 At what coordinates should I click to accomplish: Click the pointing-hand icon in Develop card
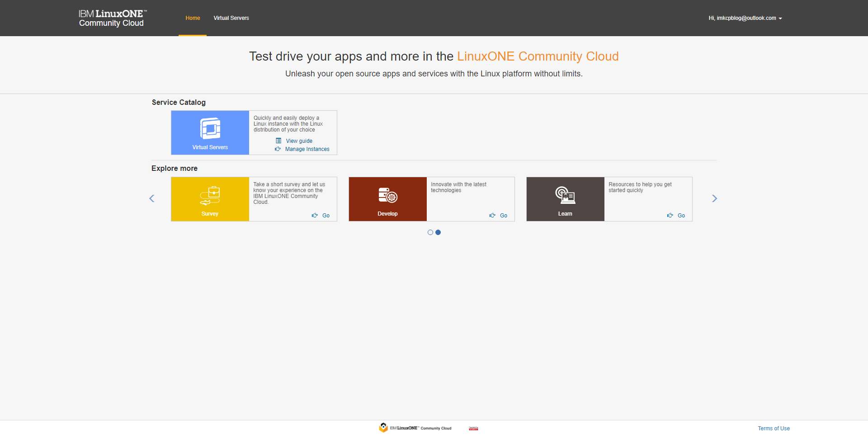[x=492, y=216]
